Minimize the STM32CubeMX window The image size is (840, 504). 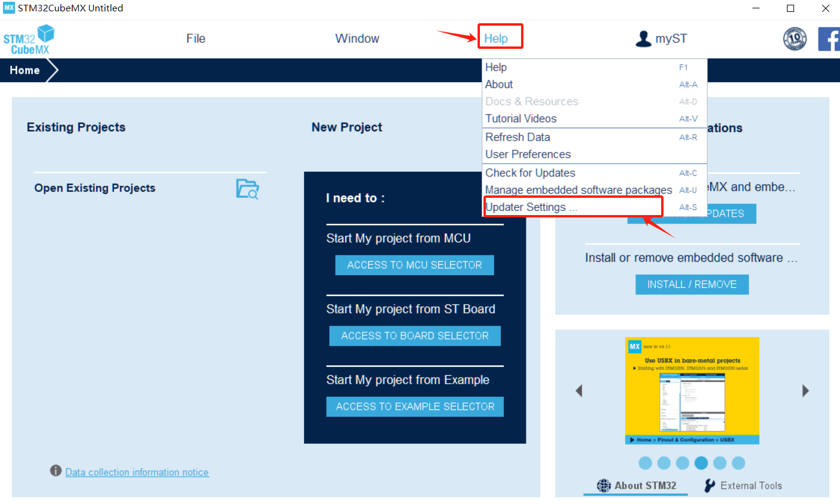tap(756, 8)
